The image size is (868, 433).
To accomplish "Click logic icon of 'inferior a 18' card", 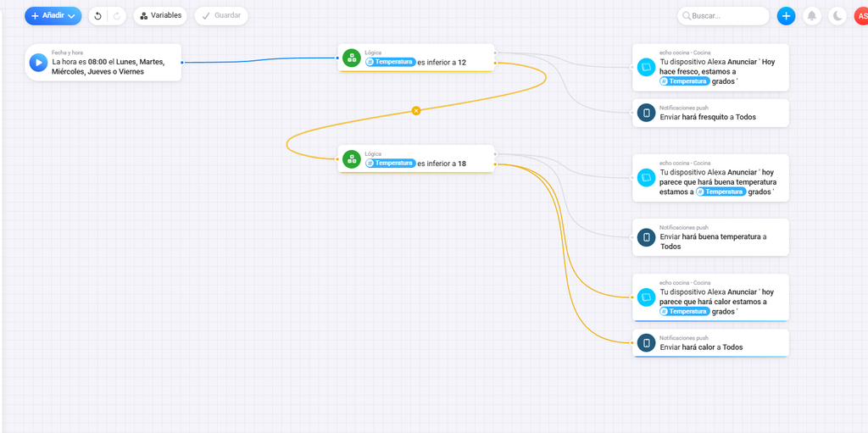I will pos(352,159).
